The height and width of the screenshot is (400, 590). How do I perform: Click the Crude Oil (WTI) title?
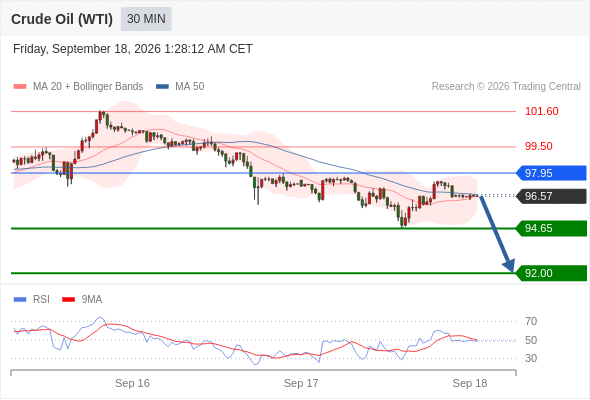click(62, 19)
